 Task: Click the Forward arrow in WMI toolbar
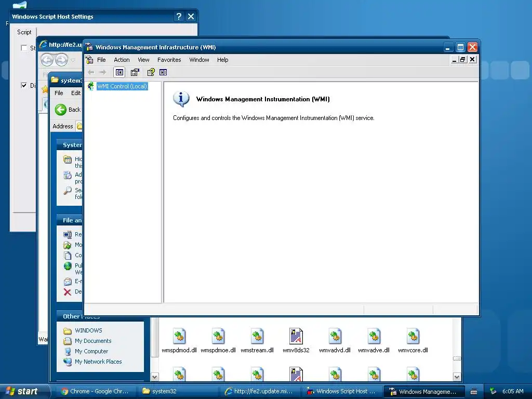point(102,72)
